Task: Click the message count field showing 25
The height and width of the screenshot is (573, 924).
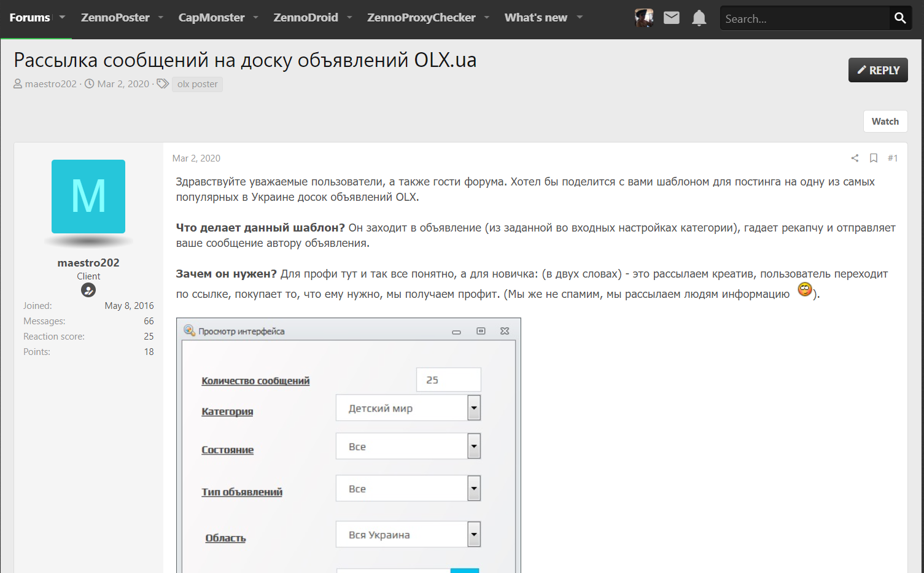Action: [x=448, y=380]
